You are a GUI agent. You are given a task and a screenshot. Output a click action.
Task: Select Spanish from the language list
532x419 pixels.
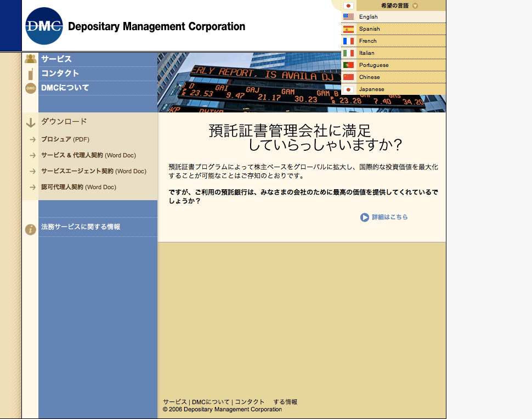[x=369, y=29]
